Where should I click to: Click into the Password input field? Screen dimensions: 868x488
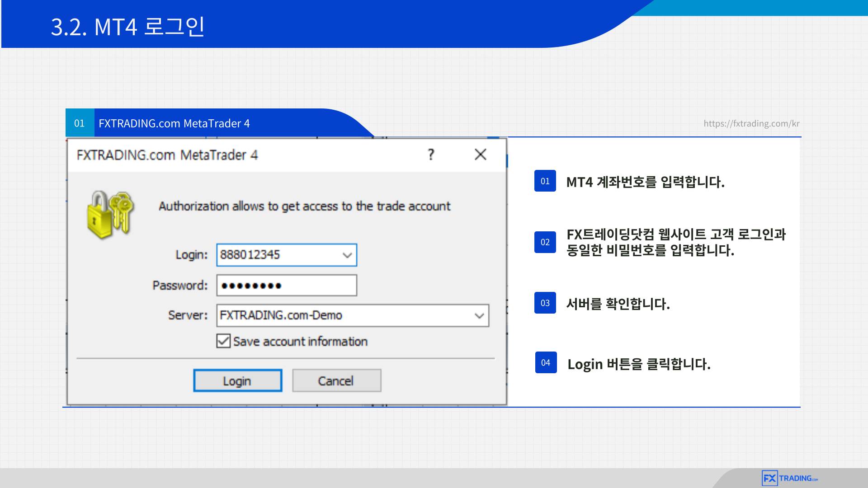[x=287, y=285]
